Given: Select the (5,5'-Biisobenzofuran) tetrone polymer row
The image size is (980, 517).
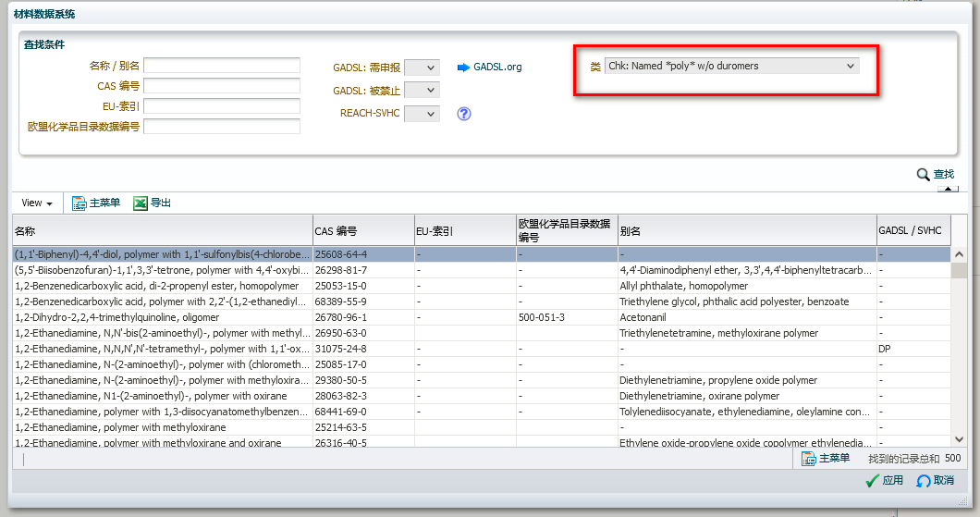Looking at the screenshot, I should tap(482, 270).
